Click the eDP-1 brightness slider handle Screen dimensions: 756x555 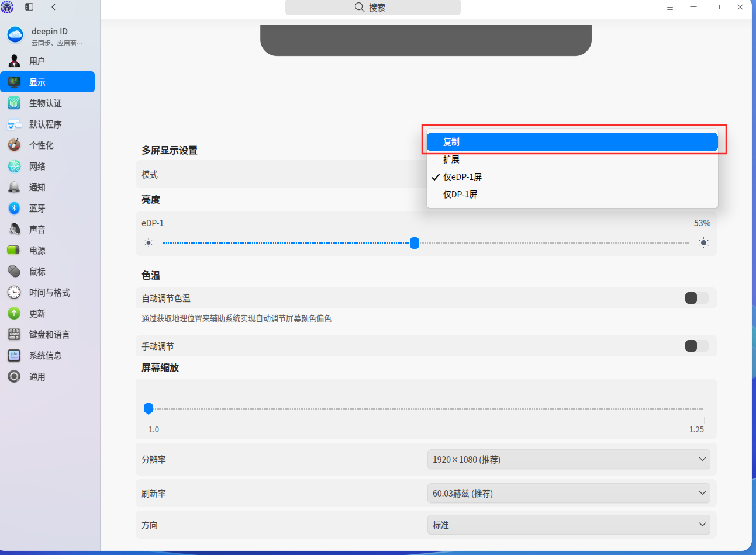pyautogui.click(x=415, y=242)
